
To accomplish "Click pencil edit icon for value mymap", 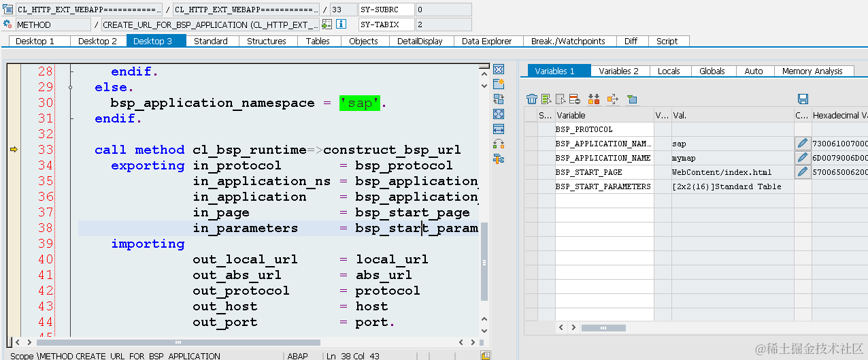I will click(803, 158).
